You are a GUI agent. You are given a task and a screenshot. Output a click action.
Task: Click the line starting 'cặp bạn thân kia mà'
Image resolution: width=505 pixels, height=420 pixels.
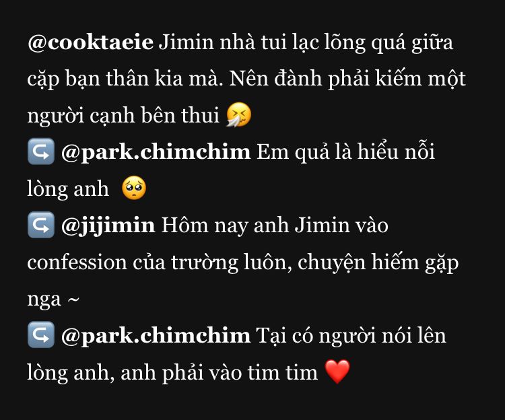[246, 79]
